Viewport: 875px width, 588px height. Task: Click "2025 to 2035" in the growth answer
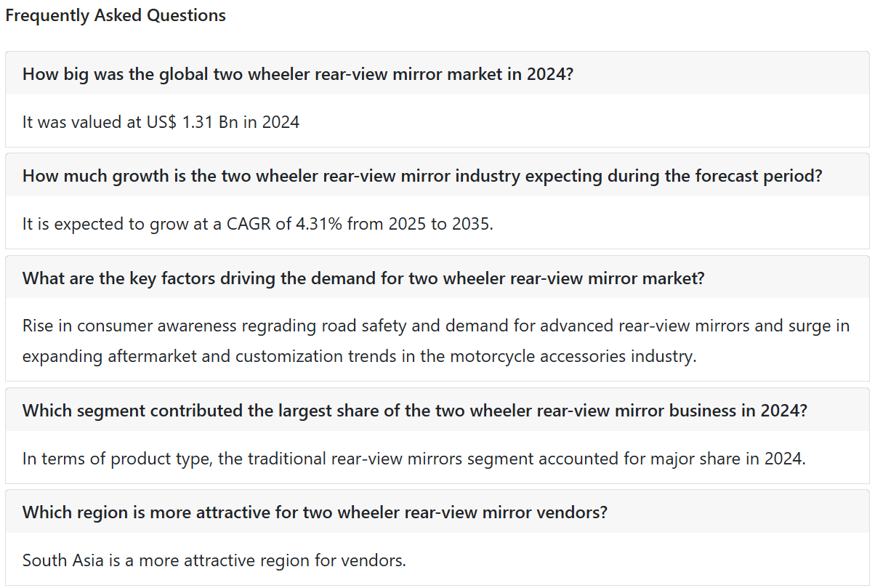coord(438,224)
